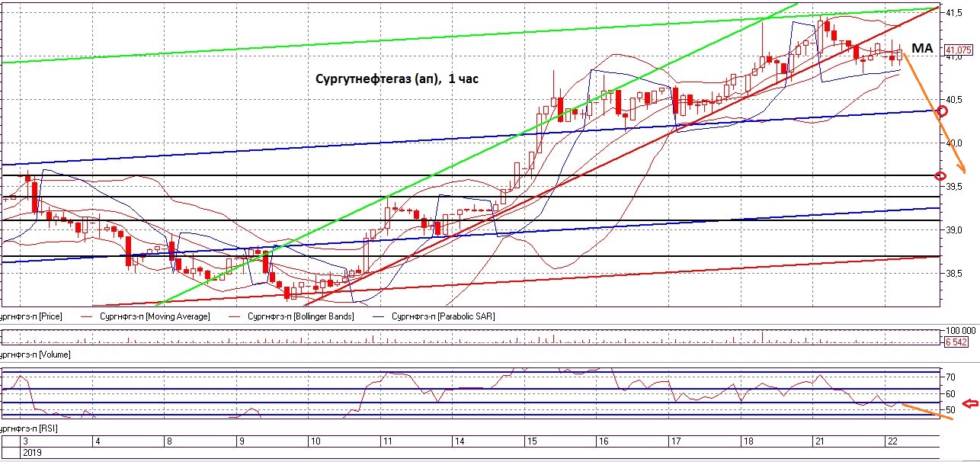Click the RSI 60 level label
Viewport: 980px width, 462px height.
(x=950, y=393)
